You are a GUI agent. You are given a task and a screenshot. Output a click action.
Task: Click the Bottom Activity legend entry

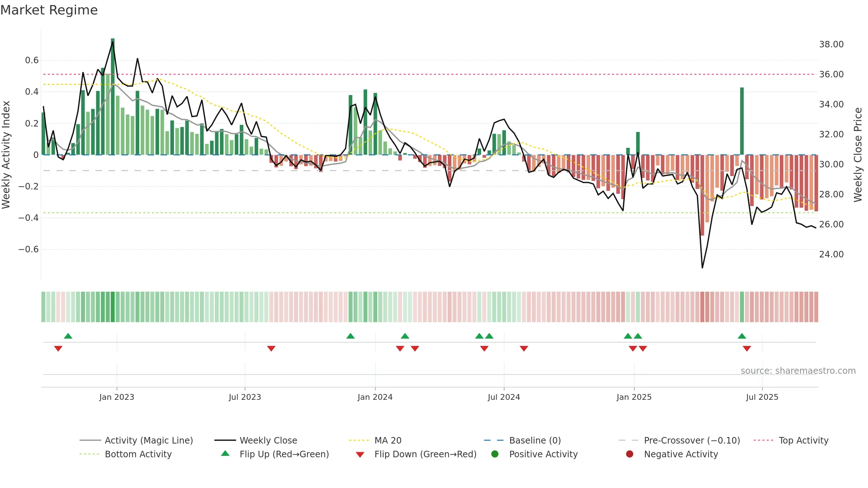click(125, 454)
